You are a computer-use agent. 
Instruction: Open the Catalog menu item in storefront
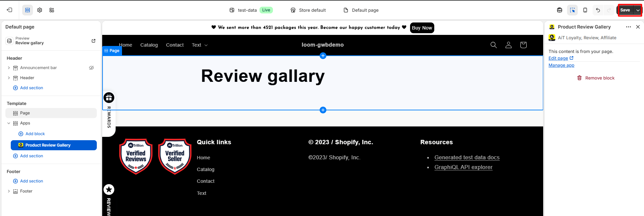tap(149, 45)
